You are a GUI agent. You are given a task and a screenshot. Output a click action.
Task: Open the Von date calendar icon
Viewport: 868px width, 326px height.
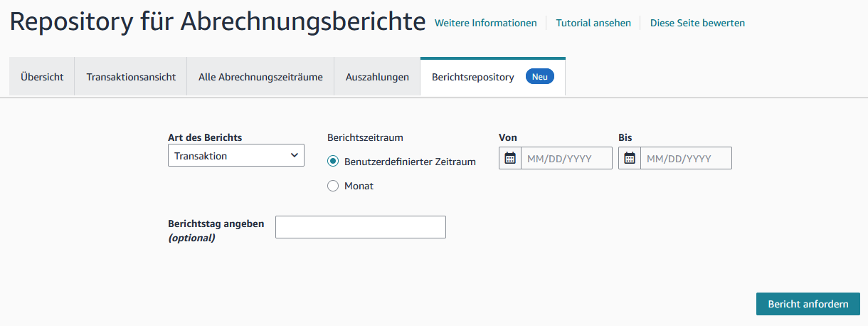[x=510, y=158]
